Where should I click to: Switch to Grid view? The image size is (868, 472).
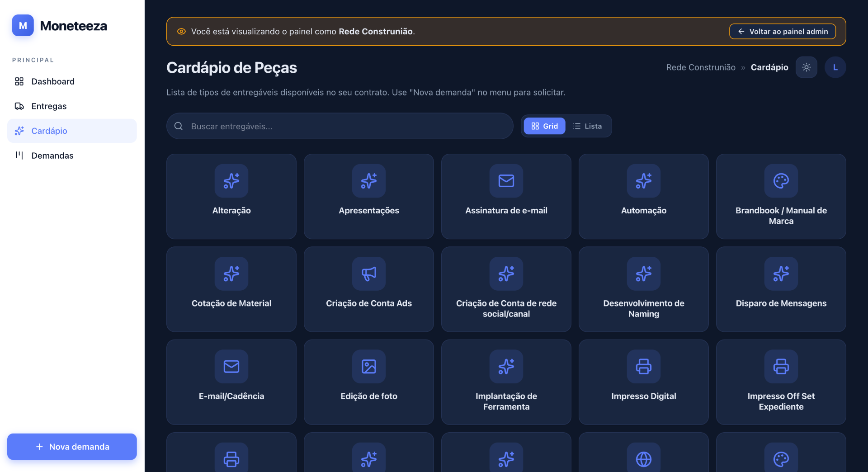pos(544,126)
